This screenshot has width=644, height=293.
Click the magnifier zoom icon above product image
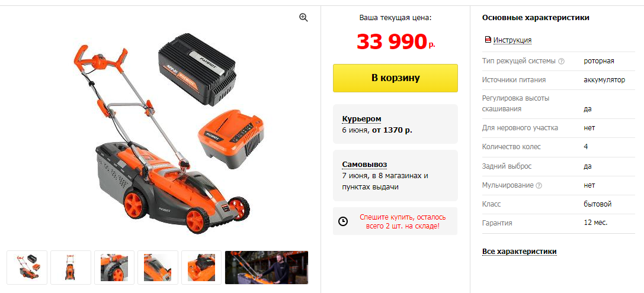303,17
